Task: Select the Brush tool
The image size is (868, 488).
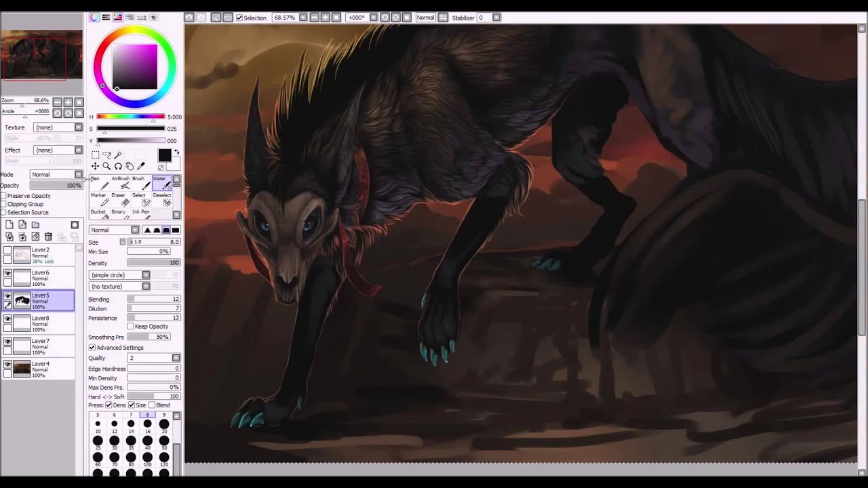Action: [x=141, y=182]
